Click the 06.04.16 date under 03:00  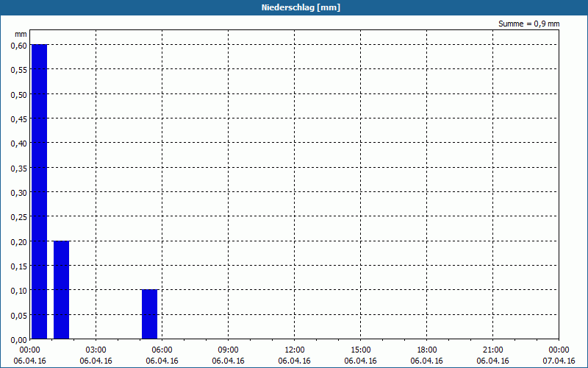click(x=96, y=361)
